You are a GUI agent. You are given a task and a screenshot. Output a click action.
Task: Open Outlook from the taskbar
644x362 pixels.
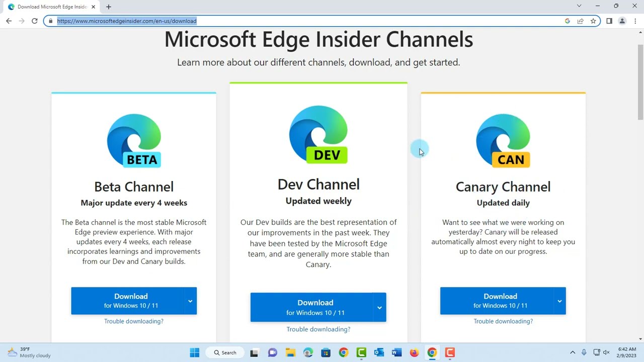[x=379, y=352]
